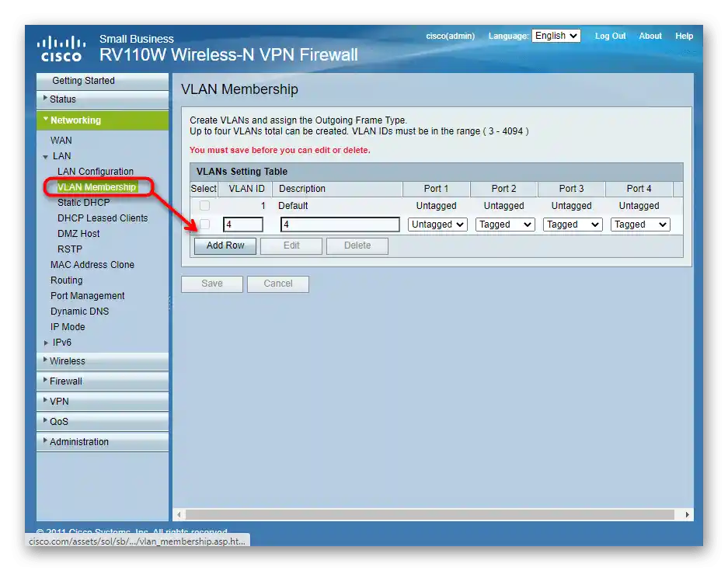Screen dimensions: 728x571
Task: Open the RSTP page
Action: [70, 249]
